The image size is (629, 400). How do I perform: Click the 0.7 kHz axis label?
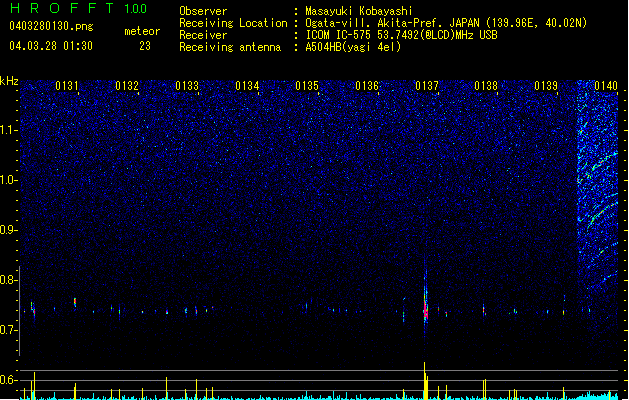click(9, 330)
